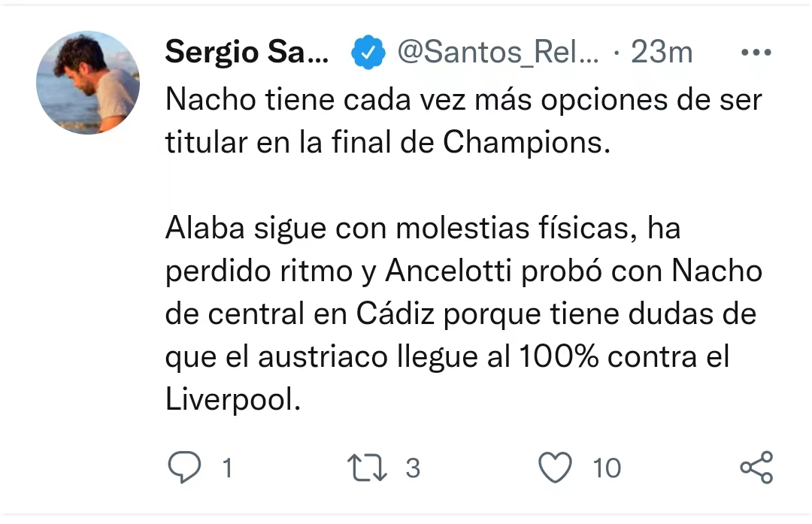
Task: Click the like count number 10
Action: tap(607, 468)
